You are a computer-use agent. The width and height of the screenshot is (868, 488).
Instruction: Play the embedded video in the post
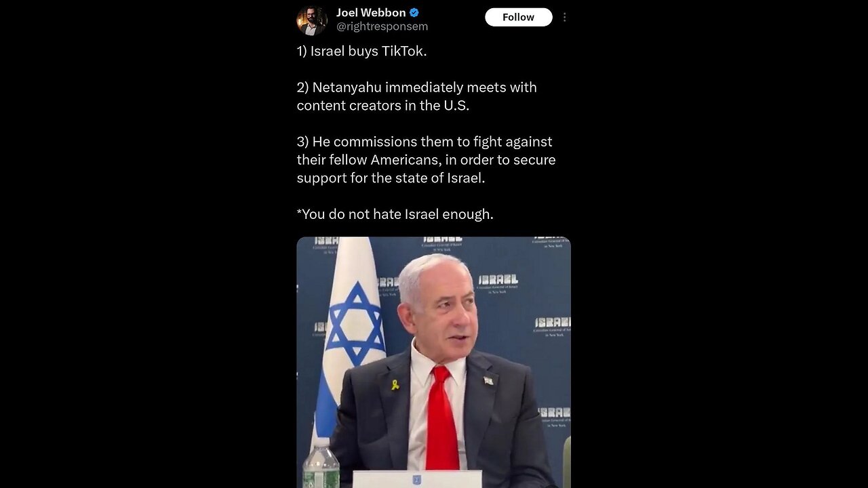pos(433,362)
